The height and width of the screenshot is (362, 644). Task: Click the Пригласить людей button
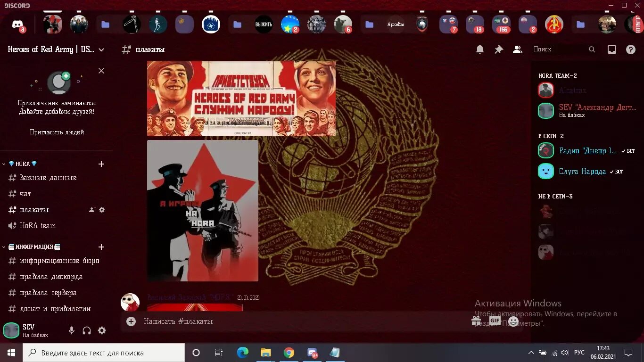coord(57,132)
